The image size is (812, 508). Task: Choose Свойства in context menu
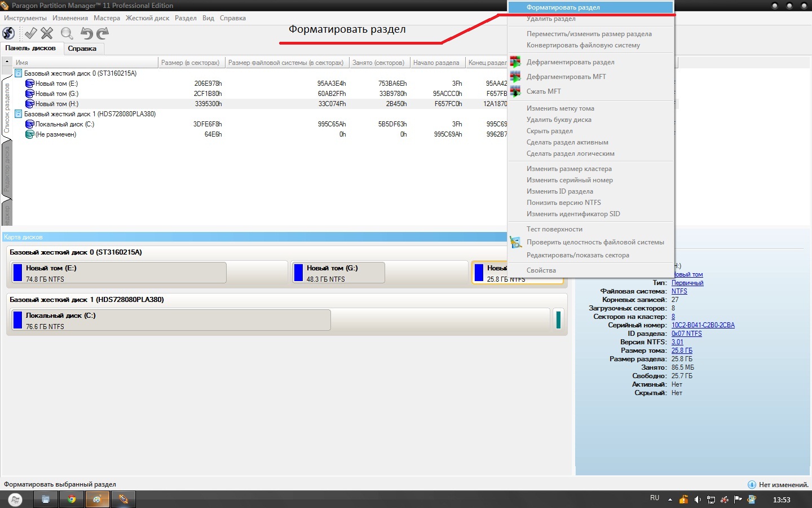[x=590, y=270]
